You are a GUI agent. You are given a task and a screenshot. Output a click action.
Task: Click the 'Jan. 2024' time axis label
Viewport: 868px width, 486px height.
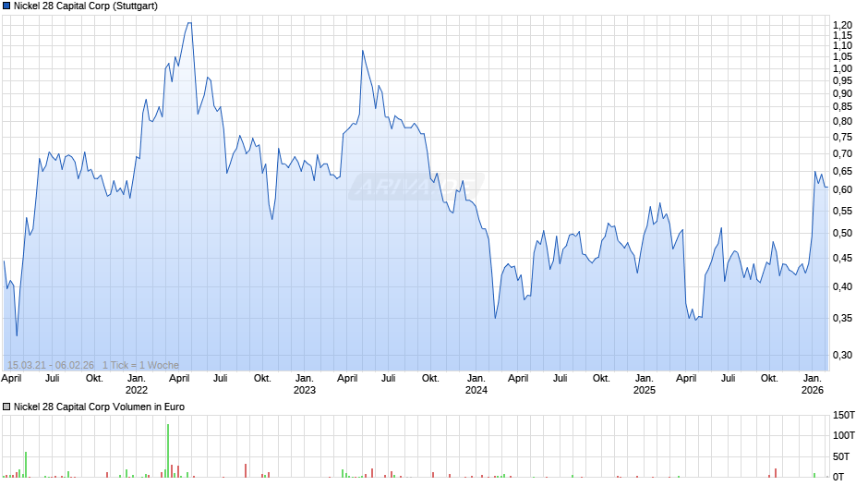click(x=476, y=384)
